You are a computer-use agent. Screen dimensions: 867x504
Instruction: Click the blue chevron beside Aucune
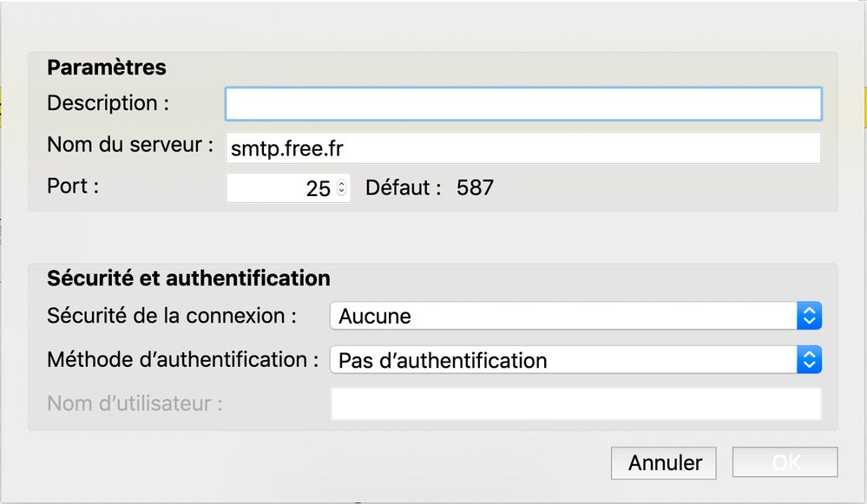809,316
